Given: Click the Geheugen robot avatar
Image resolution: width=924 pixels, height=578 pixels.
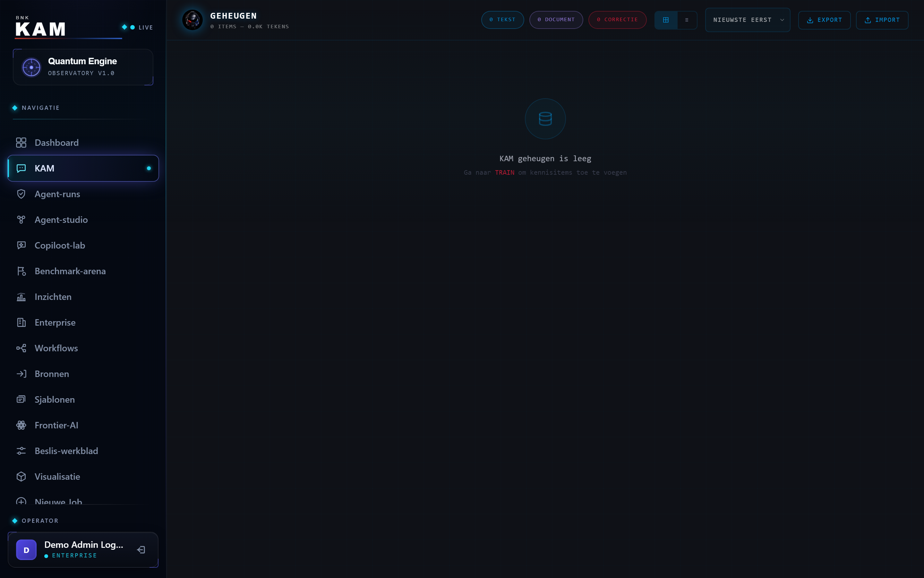Looking at the screenshot, I should pyautogui.click(x=193, y=20).
